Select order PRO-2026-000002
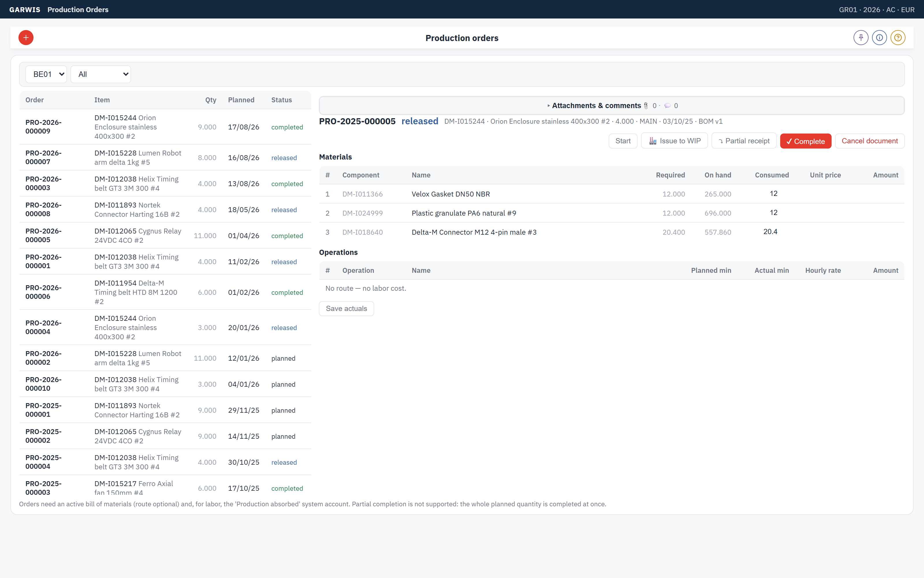Image resolution: width=924 pixels, height=578 pixels. (x=165, y=358)
